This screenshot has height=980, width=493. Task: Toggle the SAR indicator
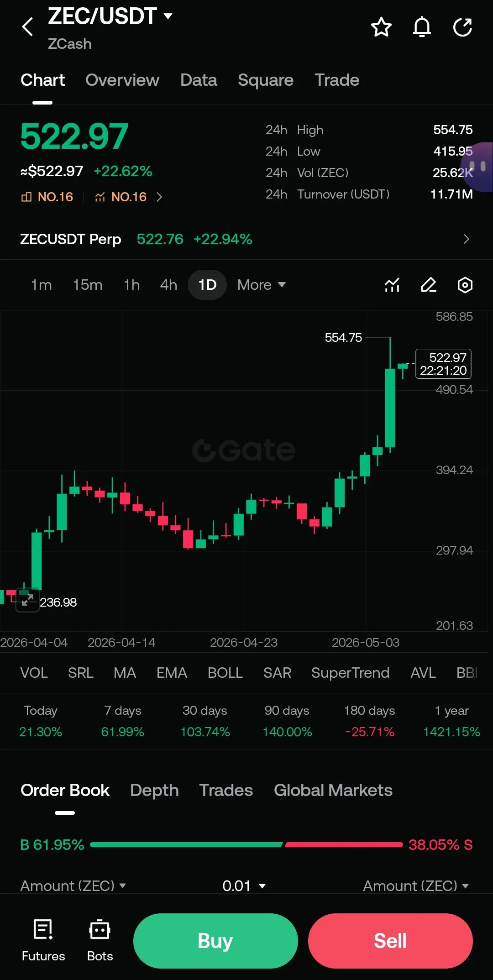277,673
